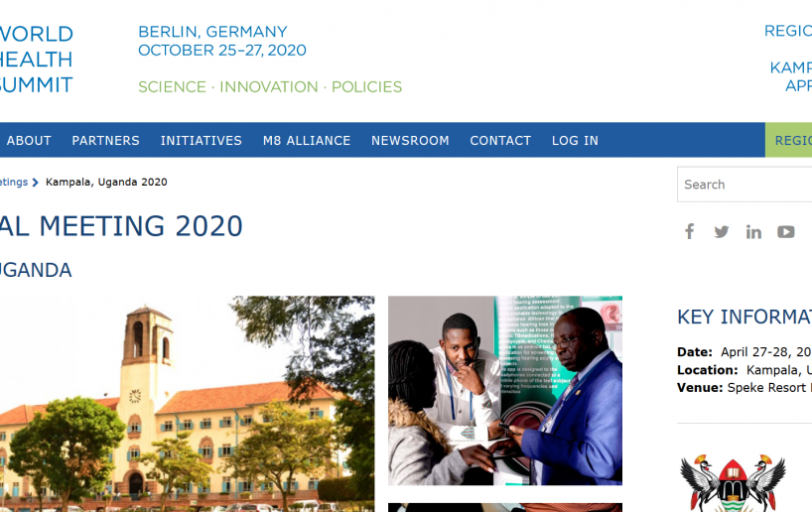Click the LOG IN link

click(575, 140)
